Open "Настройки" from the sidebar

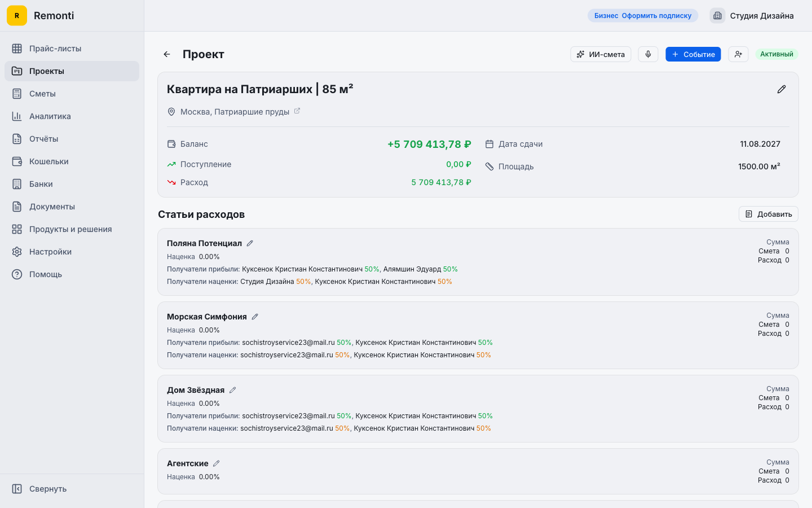point(50,251)
